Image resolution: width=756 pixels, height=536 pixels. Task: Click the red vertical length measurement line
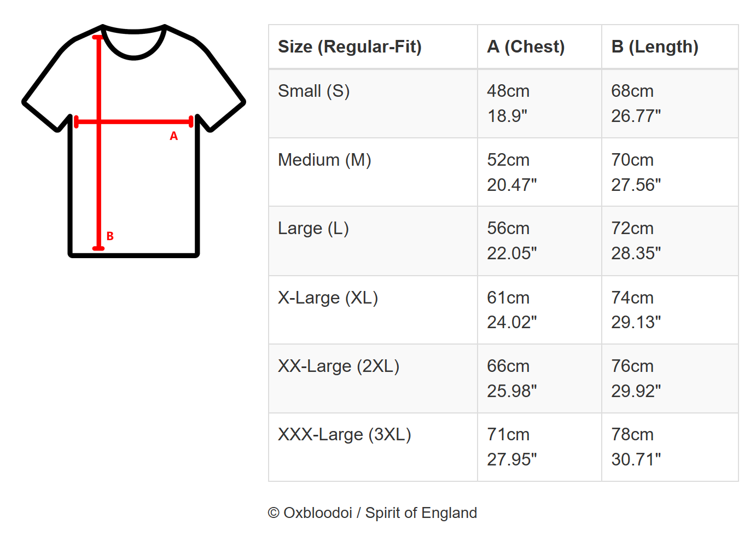click(98, 180)
